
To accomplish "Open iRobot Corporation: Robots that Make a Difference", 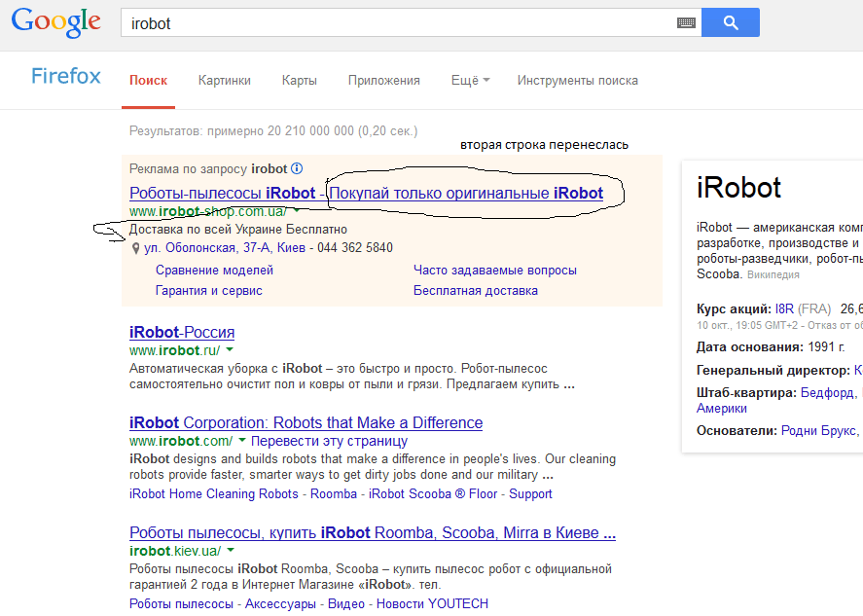I will [x=306, y=423].
